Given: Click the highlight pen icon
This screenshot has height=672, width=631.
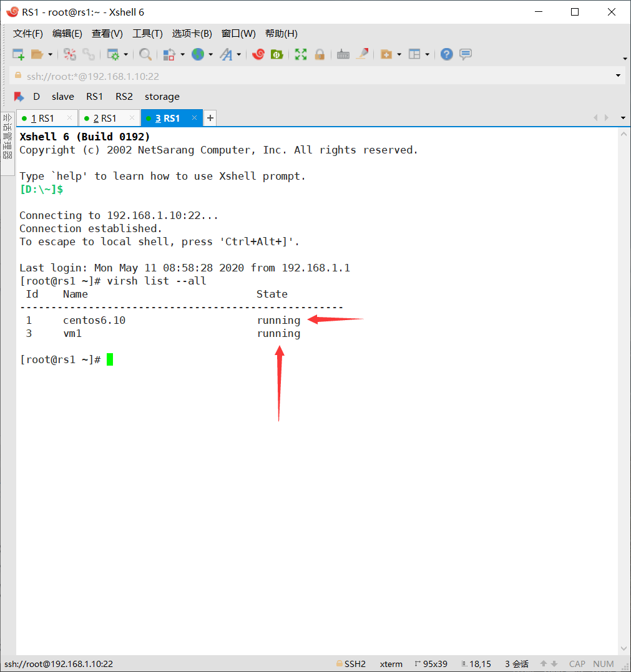Looking at the screenshot, I should pyautogui.click(x=363, y=54).
